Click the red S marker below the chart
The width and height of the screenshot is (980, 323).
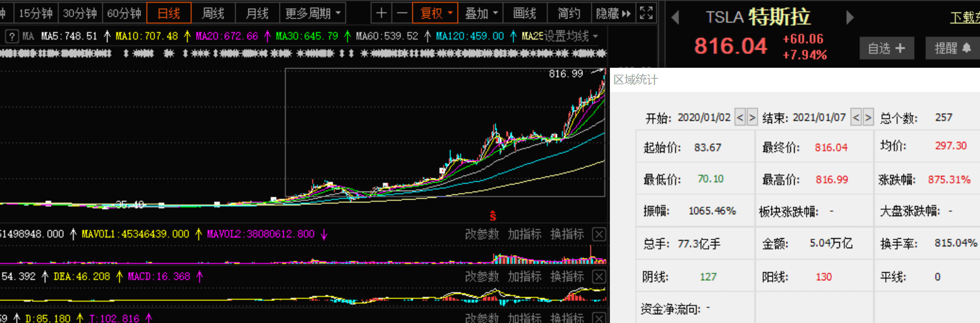[x=493, y=216]
